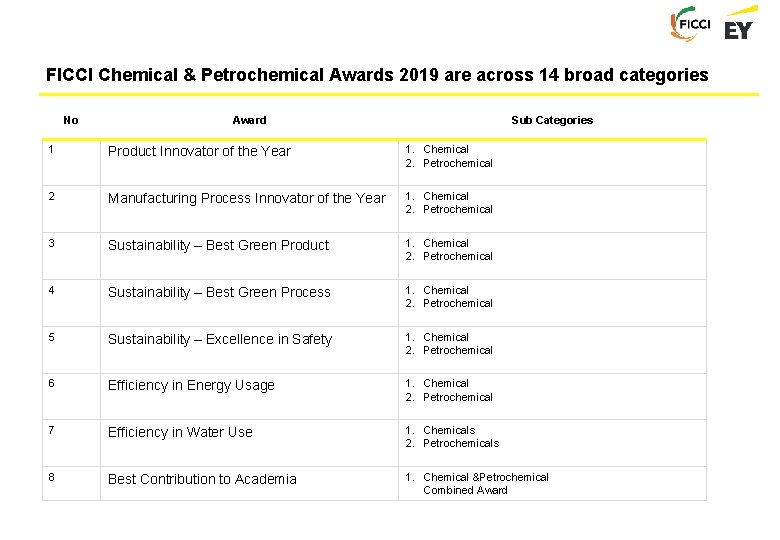Screen dimensions: 780x540
Task: Click 'Chemical &Petrochemical Combined Award' text
Action: point(486,483)
